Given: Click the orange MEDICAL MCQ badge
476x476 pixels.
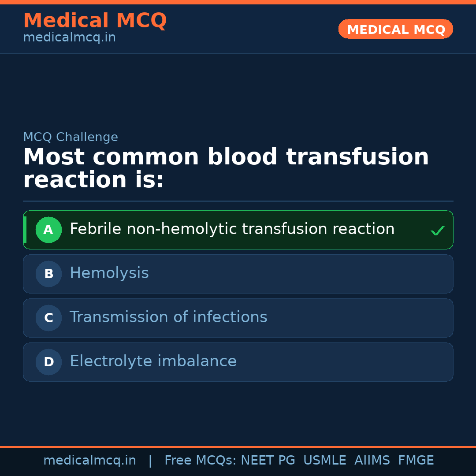Looking at the screenshot, I should point(395,29).
